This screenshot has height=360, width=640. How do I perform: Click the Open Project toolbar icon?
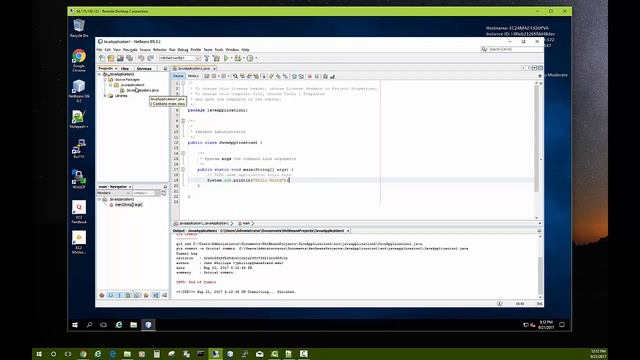click(120, 58)
